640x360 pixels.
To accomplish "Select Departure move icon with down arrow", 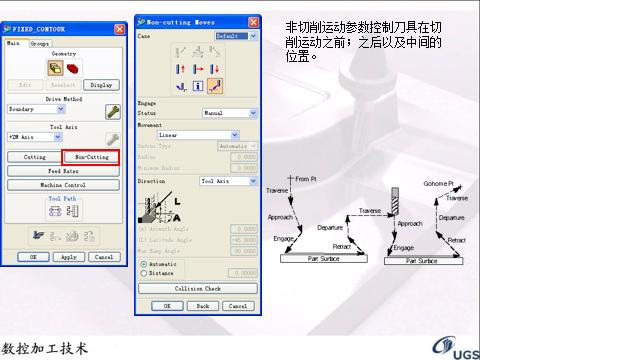I will click(x=215, y=69).
